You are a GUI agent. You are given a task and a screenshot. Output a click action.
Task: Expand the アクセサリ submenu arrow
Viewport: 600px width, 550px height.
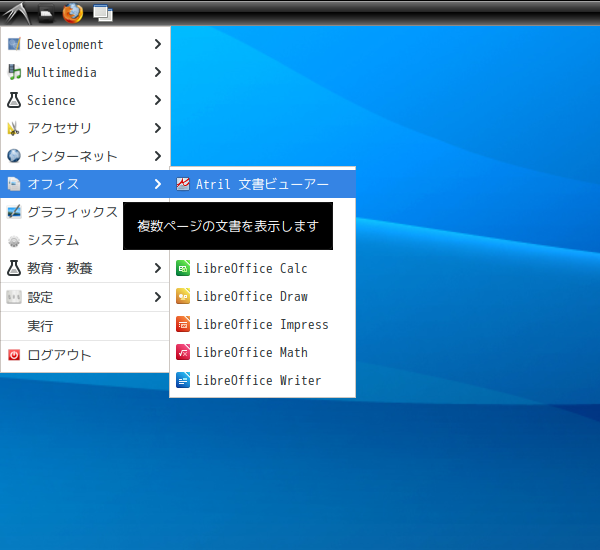pos(158,128)
